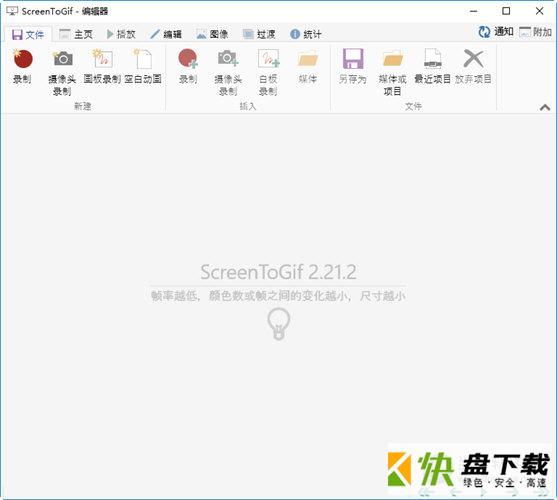Open the 附加 extras button

click(535, 32)
